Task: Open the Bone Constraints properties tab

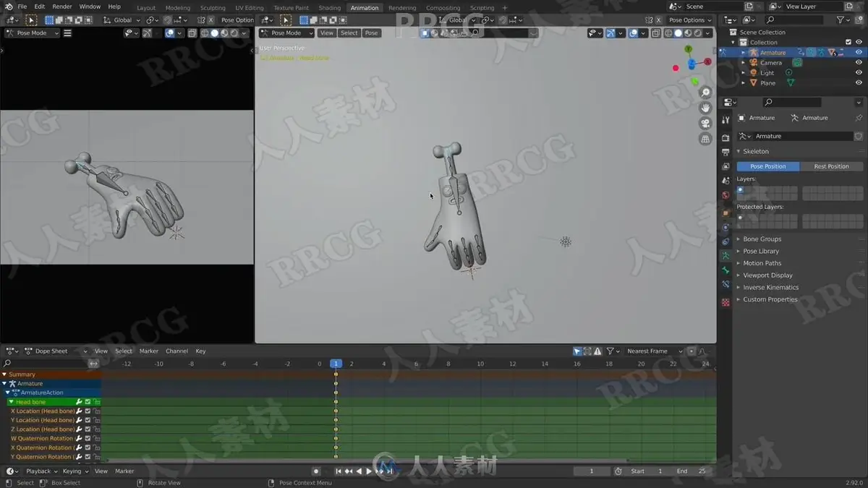Action: pos(726,285)
